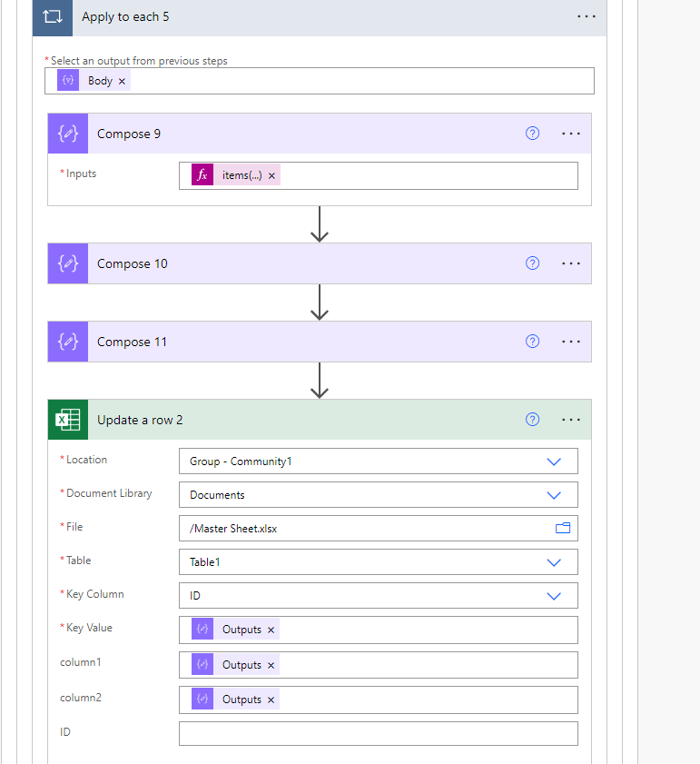The height and width of the screenshot is (764, 700).
Task: Open the Compose 10 ellipsis menu
Action: 571,263
